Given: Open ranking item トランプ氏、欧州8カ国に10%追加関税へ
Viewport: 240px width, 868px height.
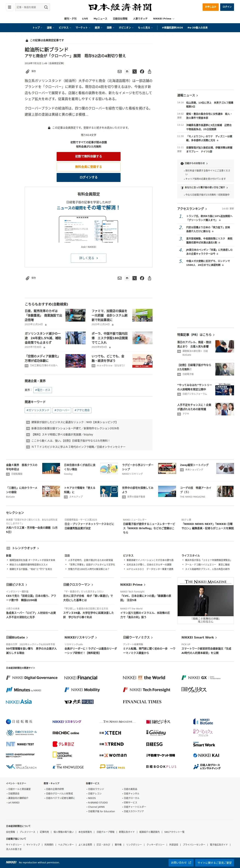Looking at the screenshot, I should (209, 218).
